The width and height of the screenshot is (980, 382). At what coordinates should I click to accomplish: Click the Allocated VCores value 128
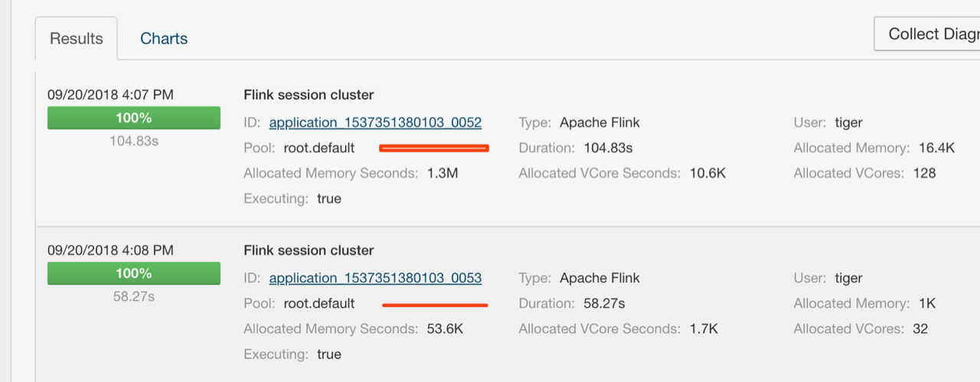(x=924, y=173)
